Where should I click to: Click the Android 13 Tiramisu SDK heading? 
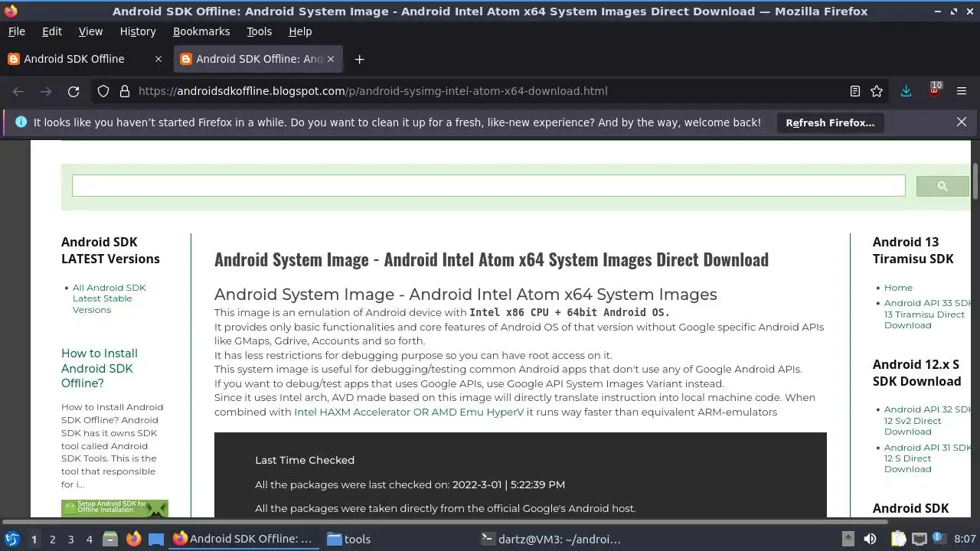click(913, 250)
